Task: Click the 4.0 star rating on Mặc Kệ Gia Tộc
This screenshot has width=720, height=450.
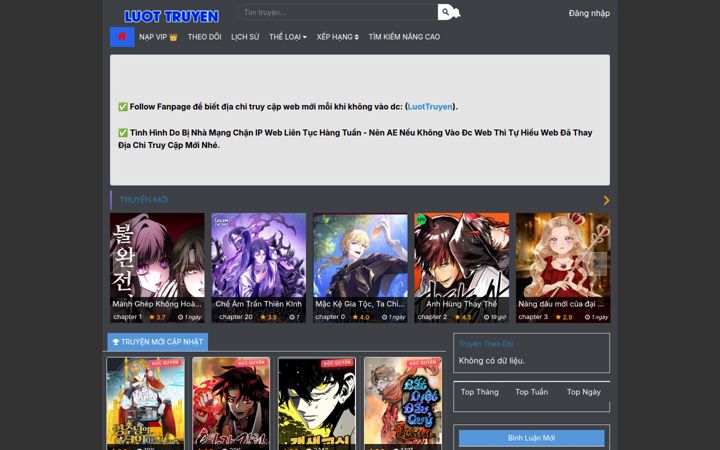Action: [x=361, y=317]
